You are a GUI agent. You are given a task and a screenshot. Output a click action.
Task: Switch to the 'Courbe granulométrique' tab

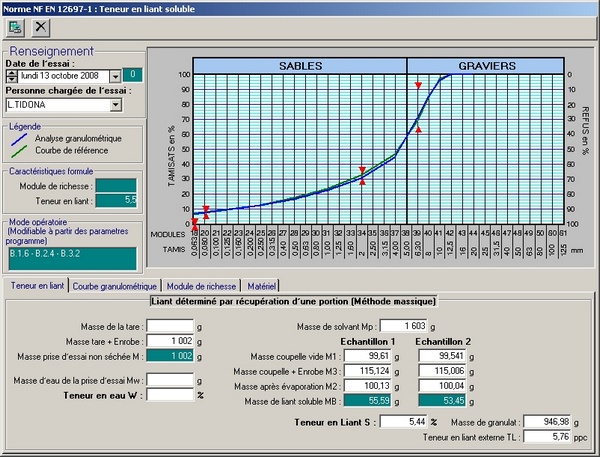point(115,286)
